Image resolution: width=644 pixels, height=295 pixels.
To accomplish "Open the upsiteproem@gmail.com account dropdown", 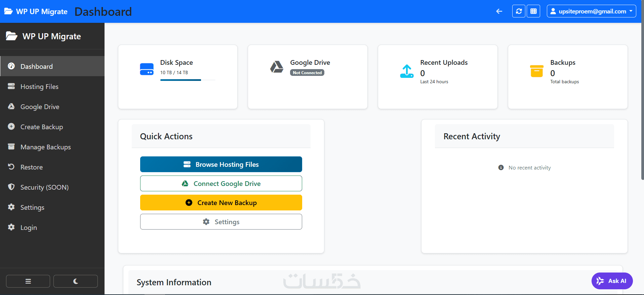I will click(x=591, y=11).
